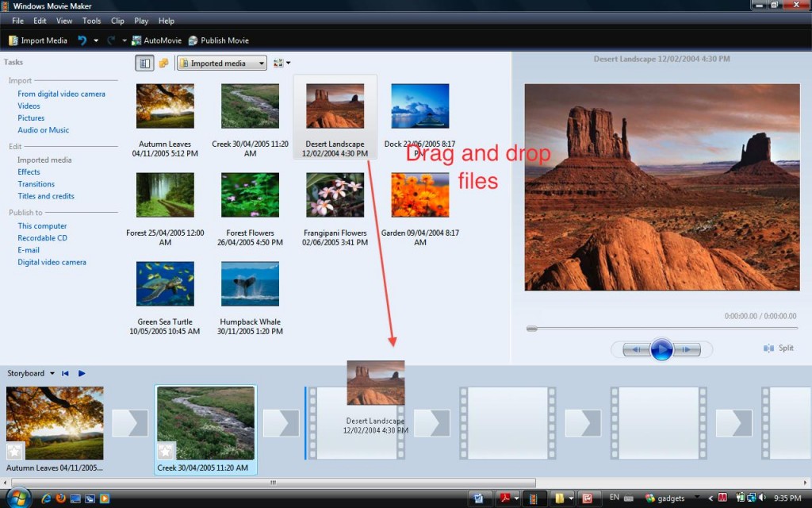This screenshot has width=812, height=508.
Task: Select the Autumn Leaves storyboard clip
Action: coord(55,423)
